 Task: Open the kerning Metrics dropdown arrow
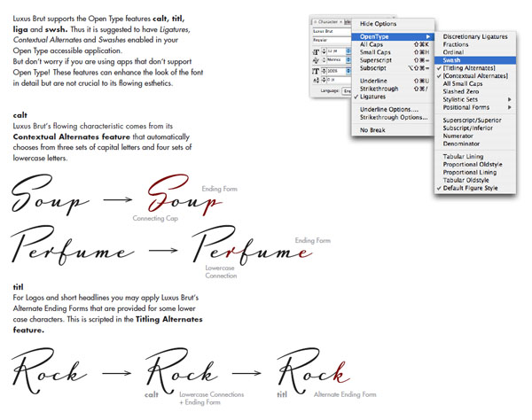point(348,60)
